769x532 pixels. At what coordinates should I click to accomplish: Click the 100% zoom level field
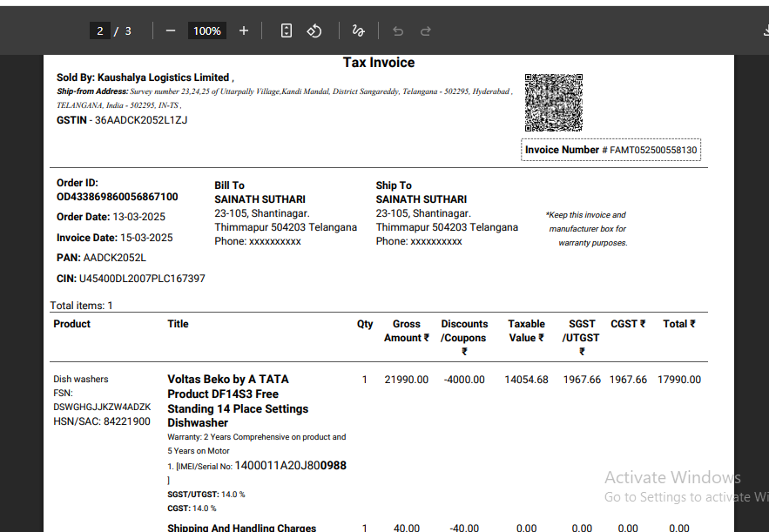click(207, 30)
